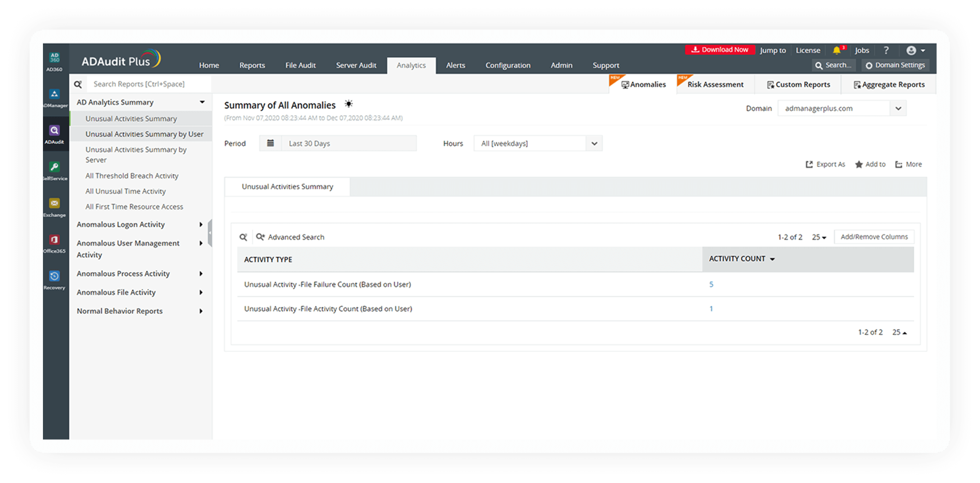Click the Search Reports input field
Image resolution: width=980 pixels, height=483 pixels.
(x=149, y=84)
